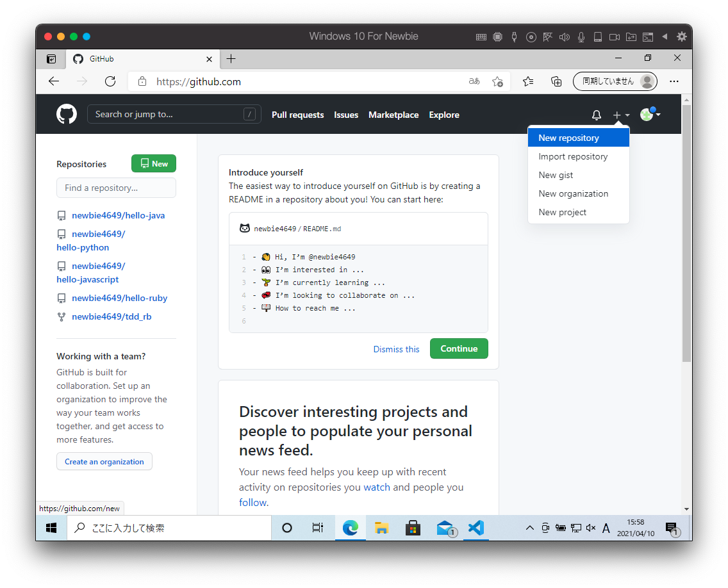This screenshot has height=588, width=728.
Task: Add page to favorites star icon
Action: (498, 82)
